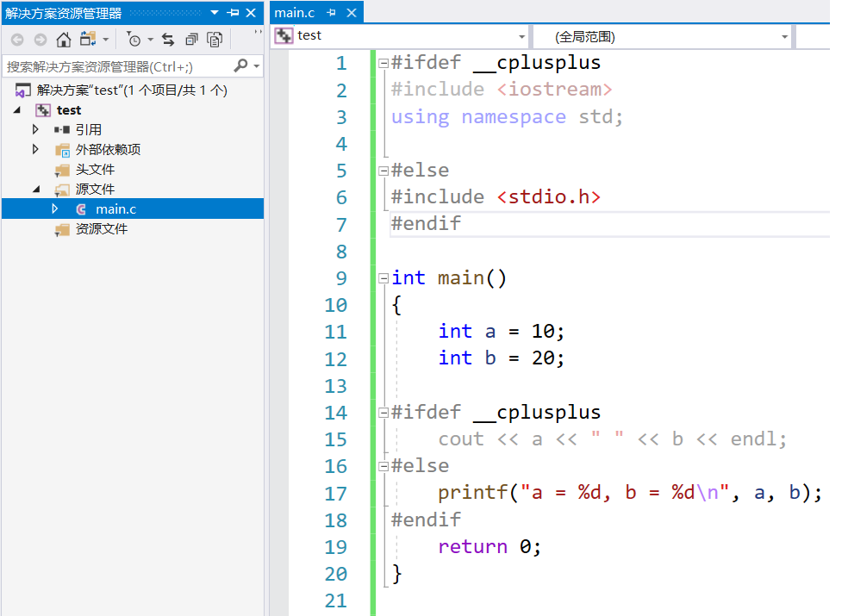Image resolution: width=848 pixels, height=616 pixels.
Task: Collapse the 源文件 folder node
Action: pos(36,189)
